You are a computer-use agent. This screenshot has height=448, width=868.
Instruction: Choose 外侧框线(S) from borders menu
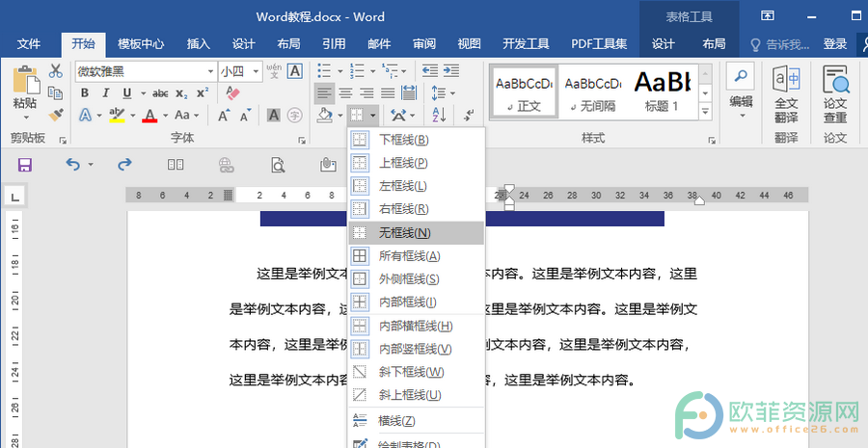coord(417,279)
